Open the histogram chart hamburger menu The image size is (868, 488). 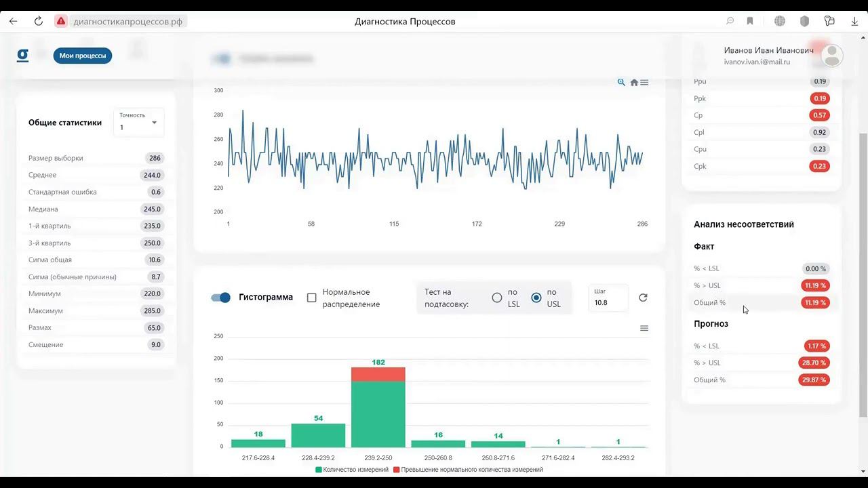(644, 328)
